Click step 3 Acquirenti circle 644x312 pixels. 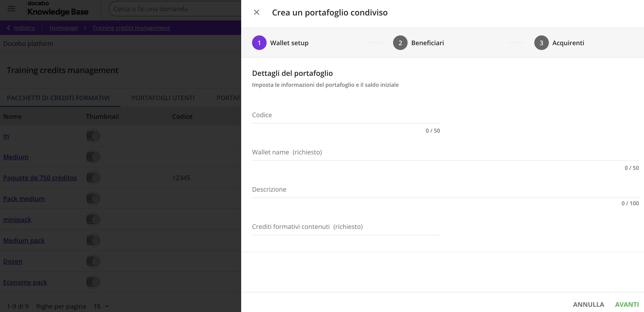point(541,43)
